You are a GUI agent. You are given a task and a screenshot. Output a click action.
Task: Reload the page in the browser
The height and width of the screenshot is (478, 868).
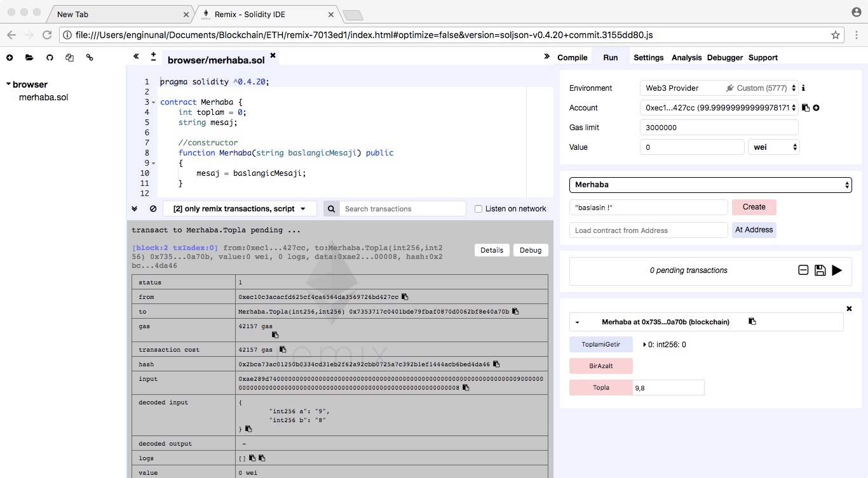coord(47,36)
